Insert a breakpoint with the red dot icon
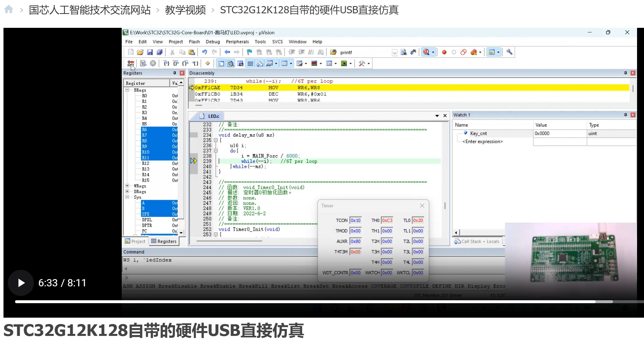 [444, 52]
